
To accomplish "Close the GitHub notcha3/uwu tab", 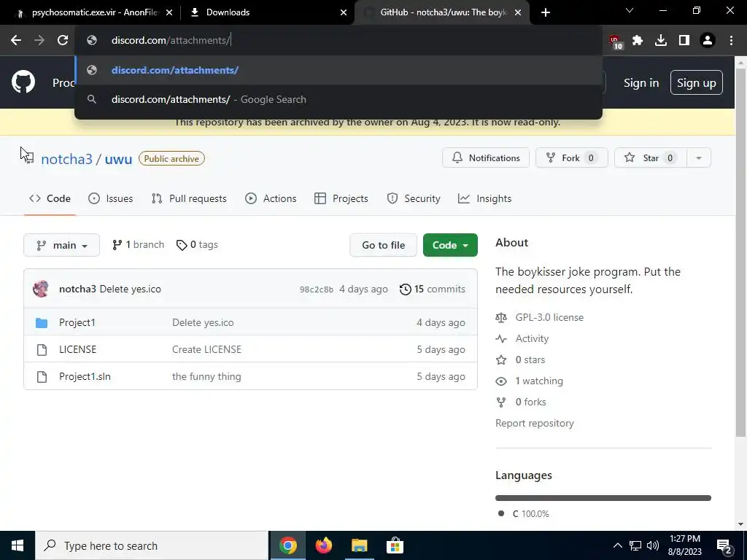I will click(518, 12).
